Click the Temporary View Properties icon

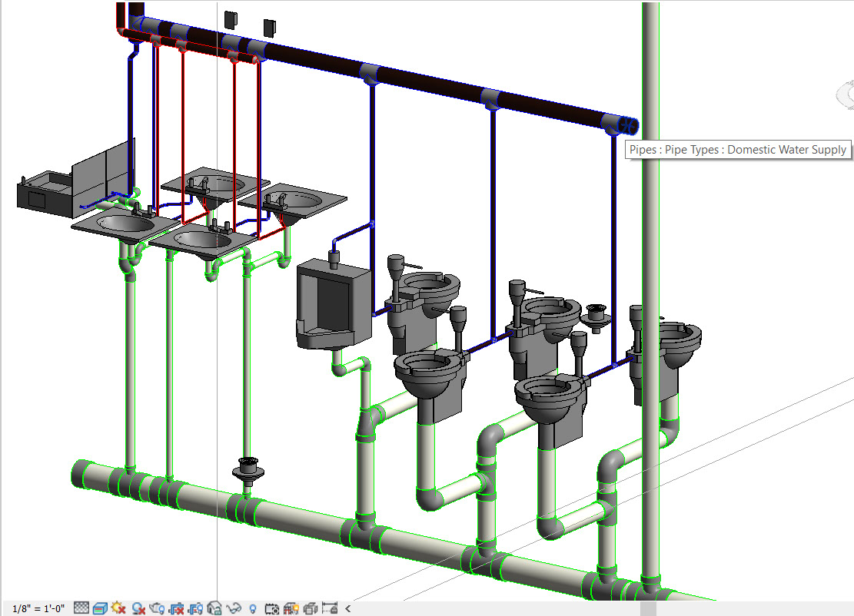[271, 608]
